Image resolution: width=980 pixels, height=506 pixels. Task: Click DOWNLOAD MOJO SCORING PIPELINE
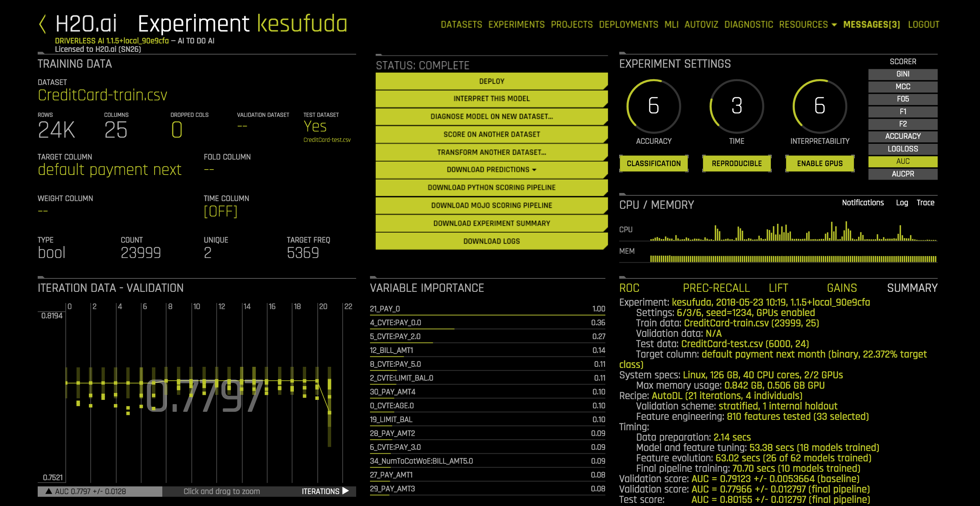[x=492, y=205]
